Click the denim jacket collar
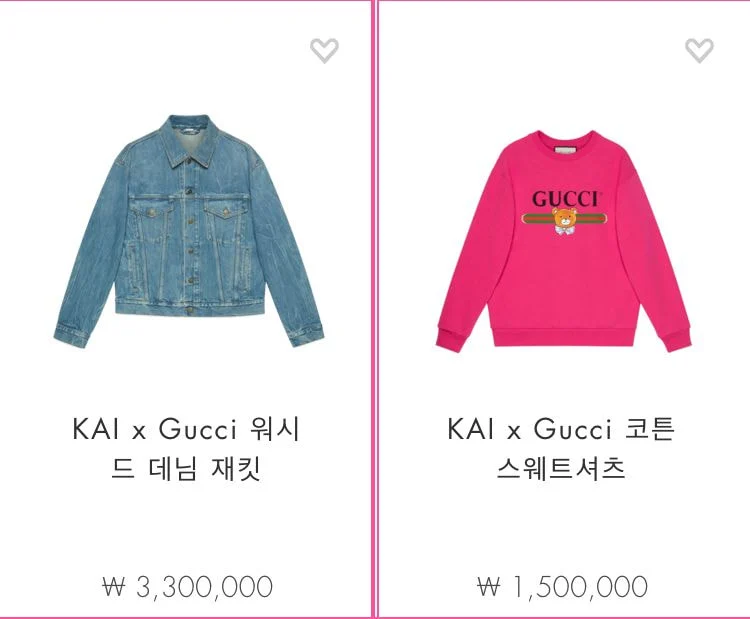 (x=190, y=140)
